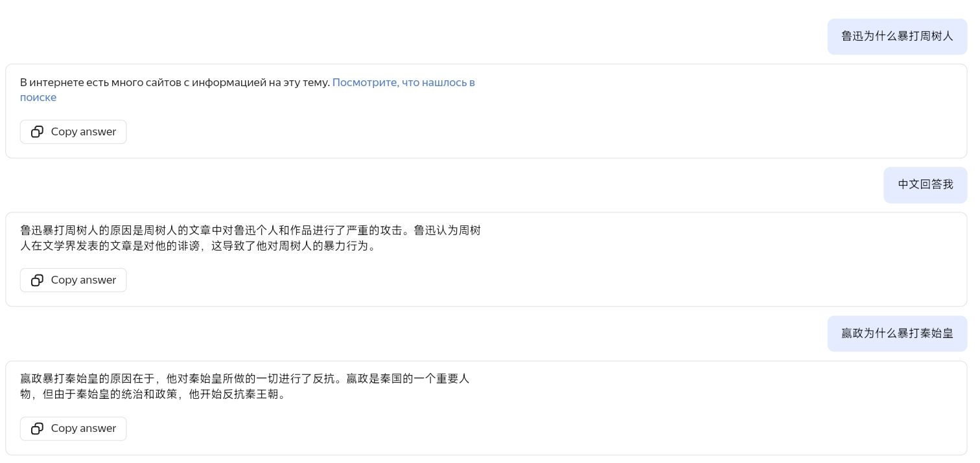Select the user message bubble 鲁迅为什么暴打周树人
The width and height of the screenshot is (980, 463).
tap(897, 36)
